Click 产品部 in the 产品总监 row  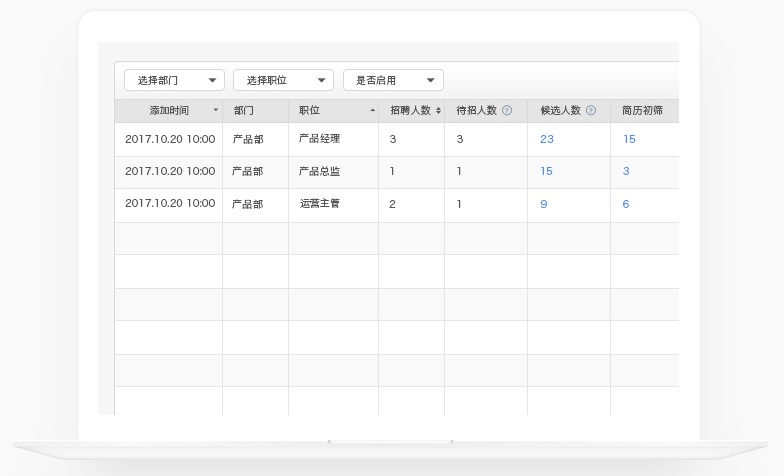tap(248, 172)
